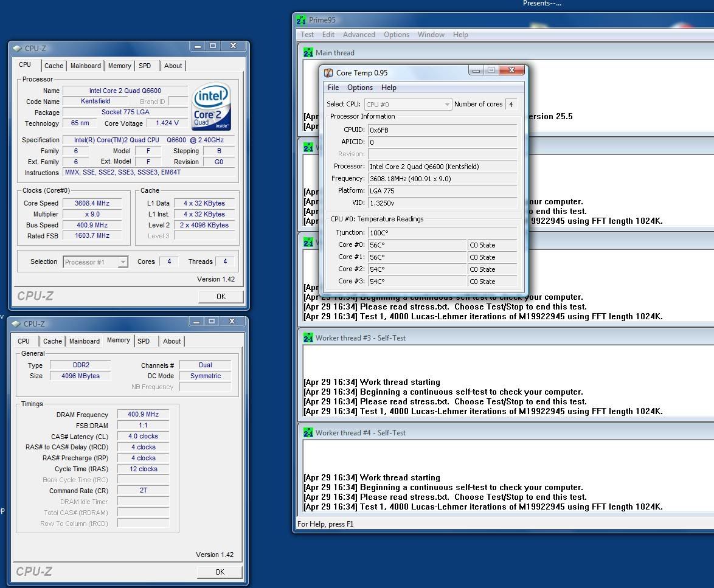Open the Select CPU dropdown in Core Temp
This screenshot has width=714, height=588.
[408, 104]
